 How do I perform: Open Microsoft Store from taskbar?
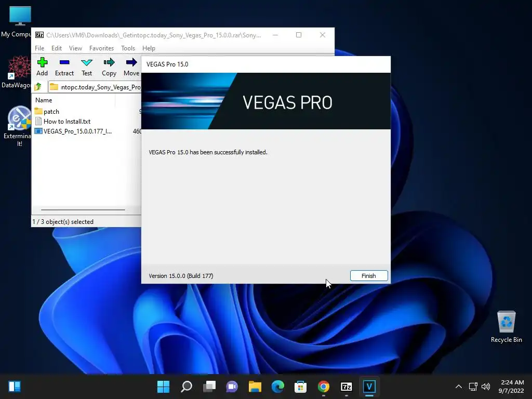(x=301, y=386)
